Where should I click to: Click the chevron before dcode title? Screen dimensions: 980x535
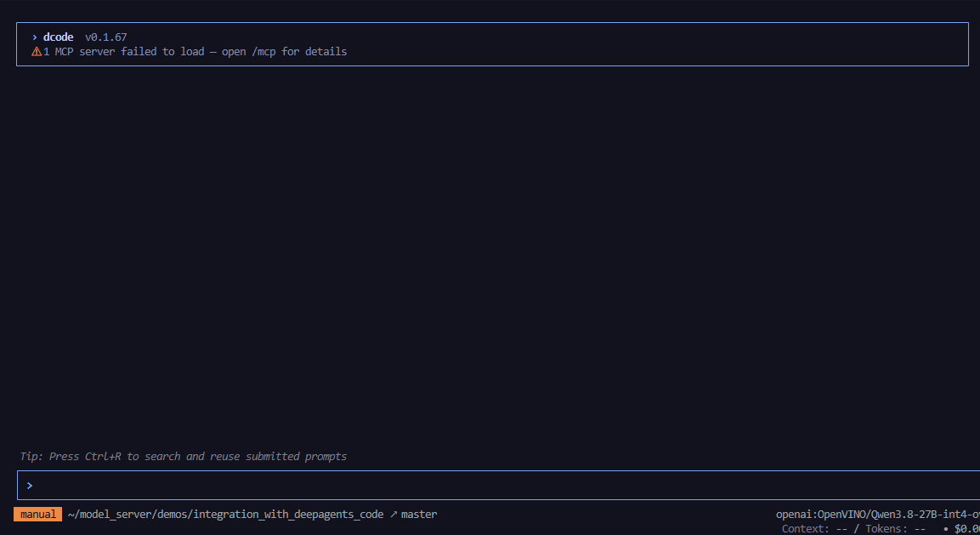[x=34, y=37]
